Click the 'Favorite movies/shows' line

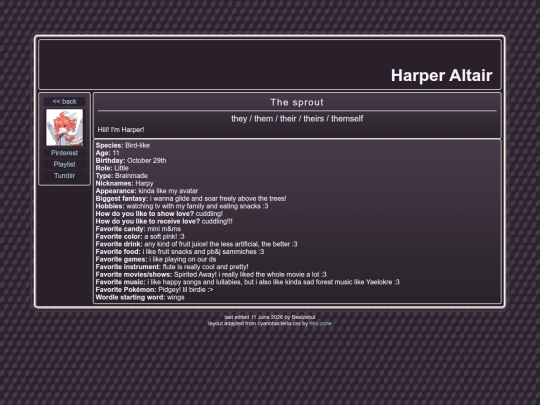[x=211, y=274]
